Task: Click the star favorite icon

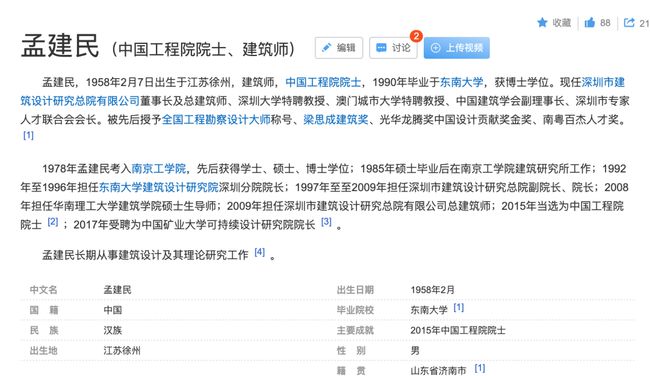Action: click(x=542, y=22)
